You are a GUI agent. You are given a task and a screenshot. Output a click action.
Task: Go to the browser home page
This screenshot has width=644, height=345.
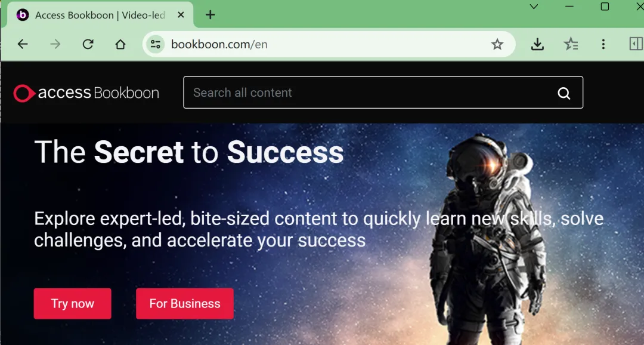point(120,44)
